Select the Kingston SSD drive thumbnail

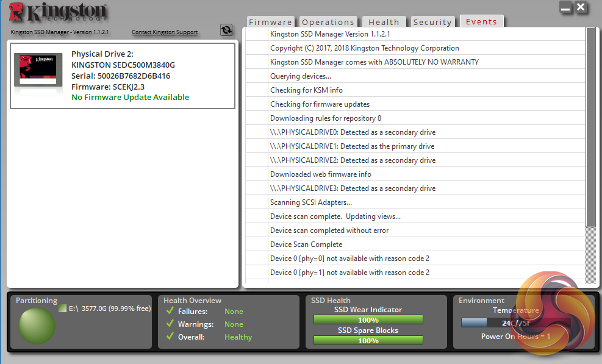tap(38, 70)
